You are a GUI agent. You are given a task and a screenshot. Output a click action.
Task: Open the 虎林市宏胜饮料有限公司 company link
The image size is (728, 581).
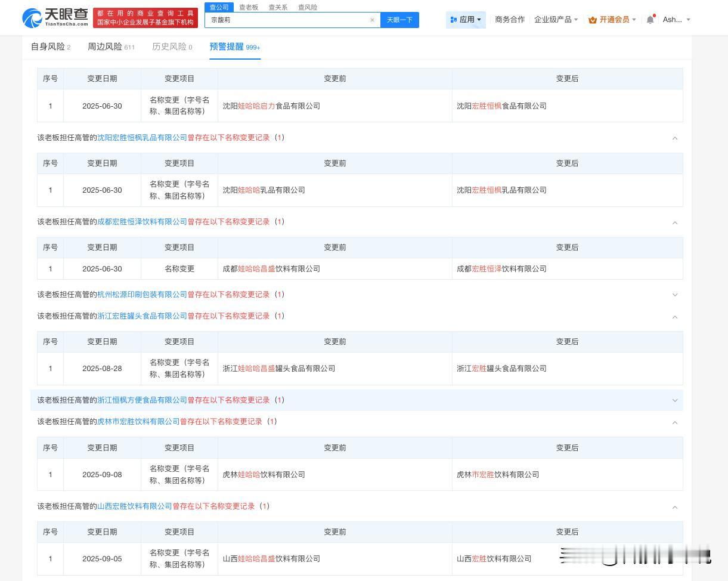138,422
